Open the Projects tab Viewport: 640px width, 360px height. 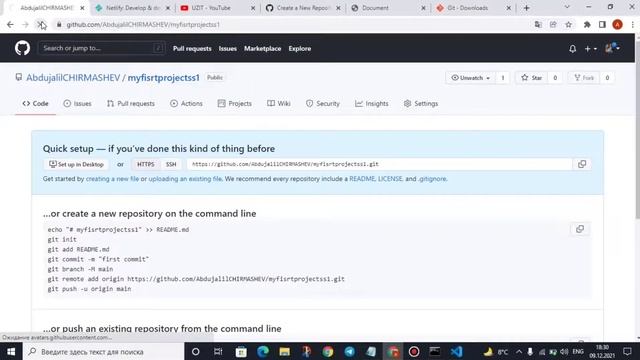(x=235, y=104)
